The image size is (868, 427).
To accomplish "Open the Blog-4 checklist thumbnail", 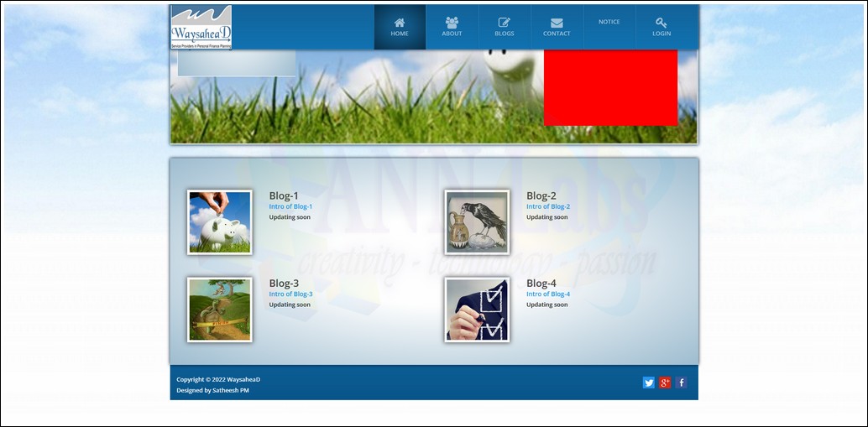I will tap(477, 310).
